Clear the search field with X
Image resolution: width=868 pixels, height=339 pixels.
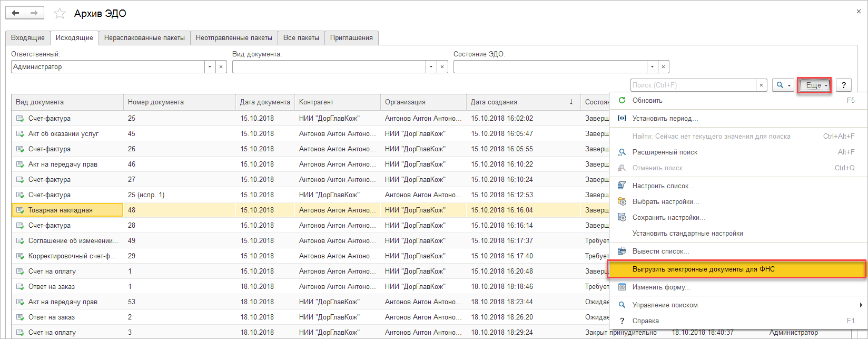(762, 85)
